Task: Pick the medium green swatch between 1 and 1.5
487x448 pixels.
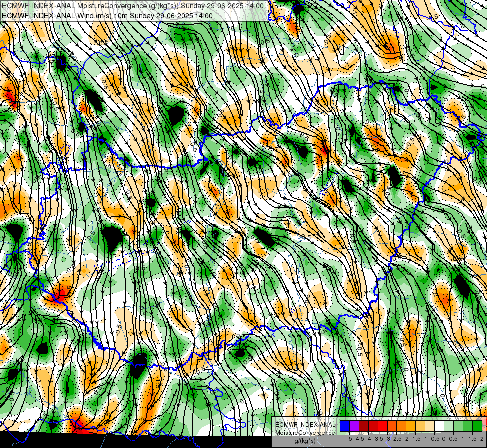Action: coord(468,426)
